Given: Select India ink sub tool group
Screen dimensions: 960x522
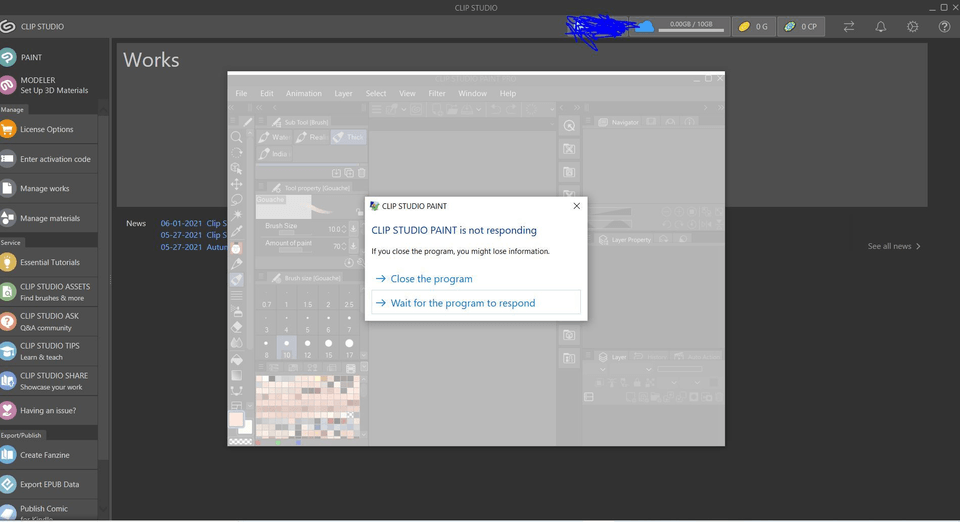Looking at the screenshot, I should pos(274,154).
